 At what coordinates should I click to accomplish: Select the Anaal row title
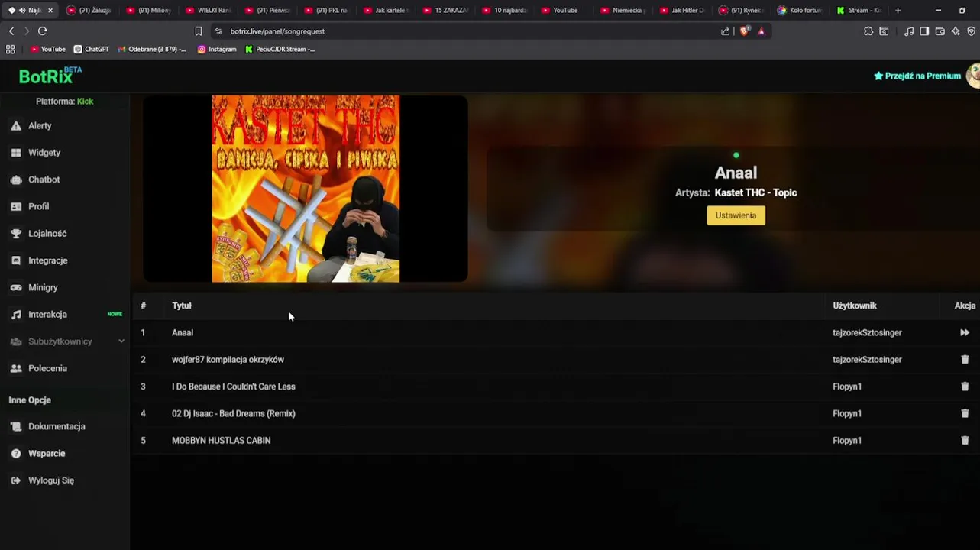coord(183,333)
